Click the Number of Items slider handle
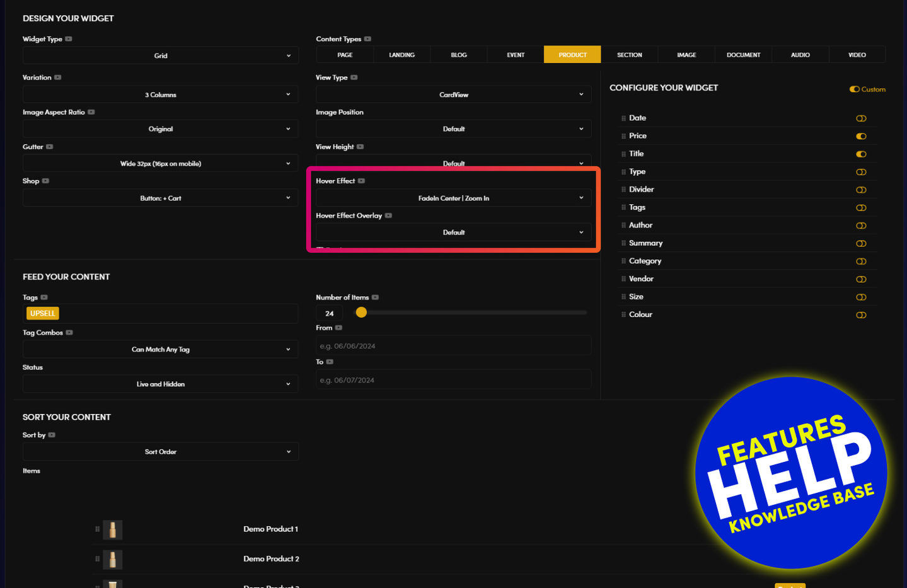The image size is (907, 588). 361,313
